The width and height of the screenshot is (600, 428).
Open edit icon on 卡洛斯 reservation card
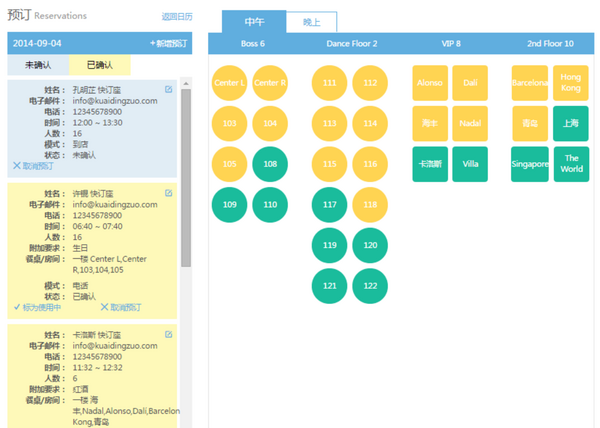(x=168, y=334)
